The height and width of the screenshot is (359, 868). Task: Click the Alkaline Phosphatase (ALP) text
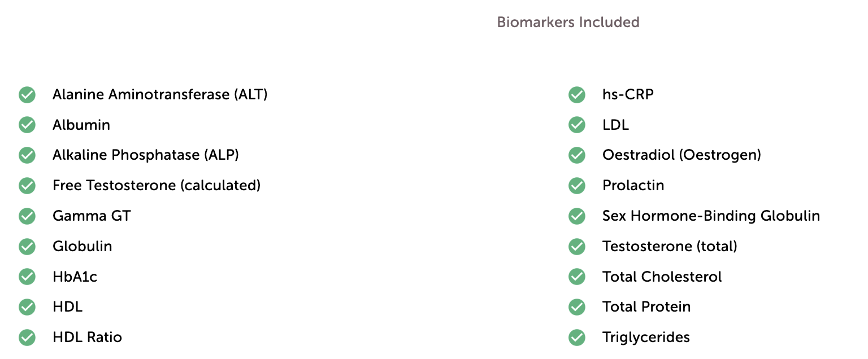(146, 155)
